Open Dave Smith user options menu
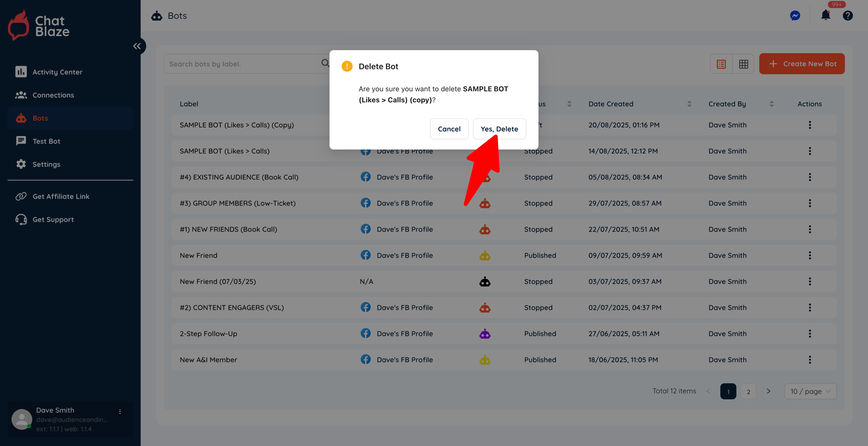This screenshot has width=868, height=446. [x=120, y=411]
